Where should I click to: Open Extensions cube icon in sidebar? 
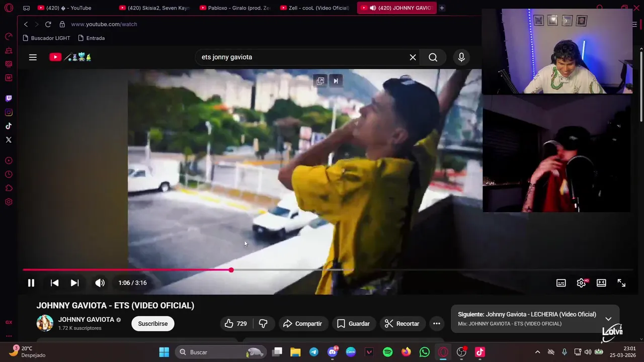coord(9,188)
